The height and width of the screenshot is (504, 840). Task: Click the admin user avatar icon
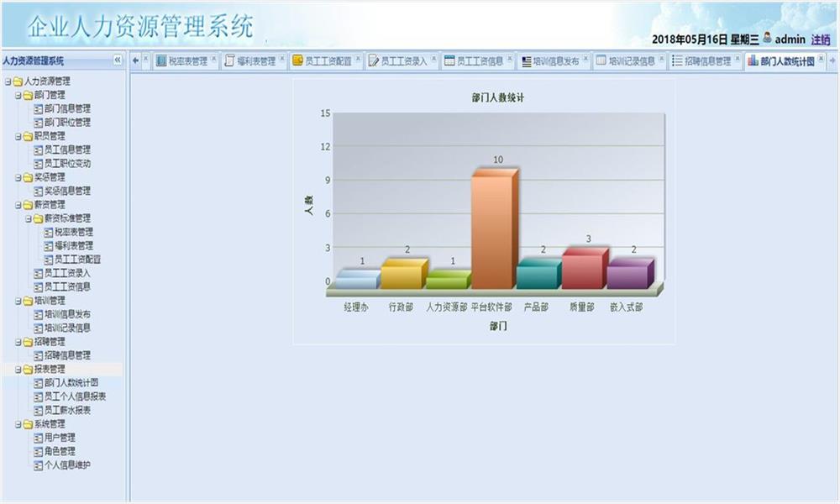pyautogui.click(x=767, y=38)
